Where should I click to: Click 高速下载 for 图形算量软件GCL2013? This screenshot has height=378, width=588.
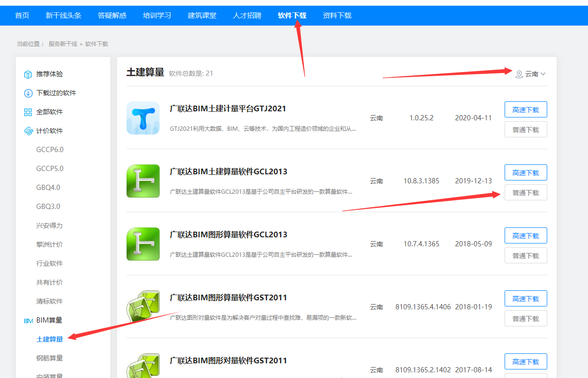point(526,235)
